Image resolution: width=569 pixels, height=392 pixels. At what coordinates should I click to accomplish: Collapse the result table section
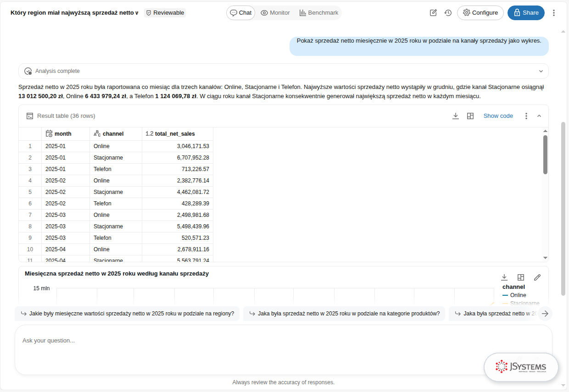539,116
